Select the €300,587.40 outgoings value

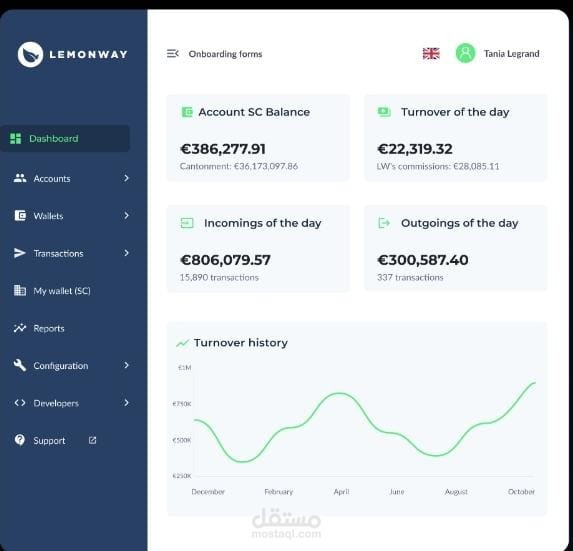click(423, 260)
